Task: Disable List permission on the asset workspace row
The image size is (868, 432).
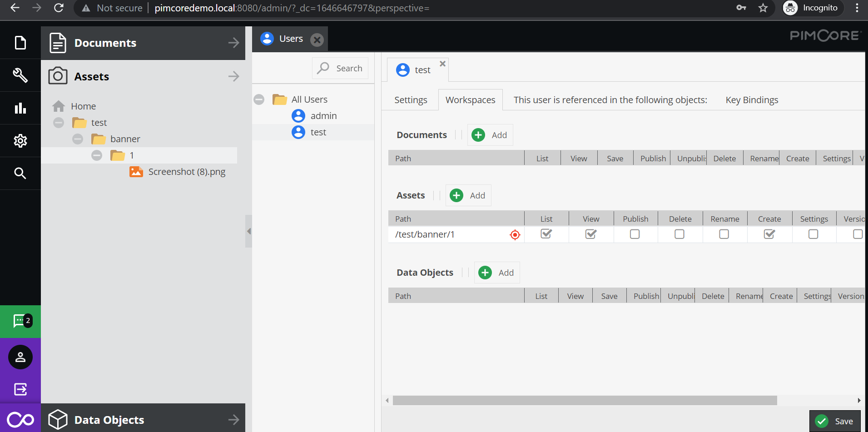Action: 546,234
